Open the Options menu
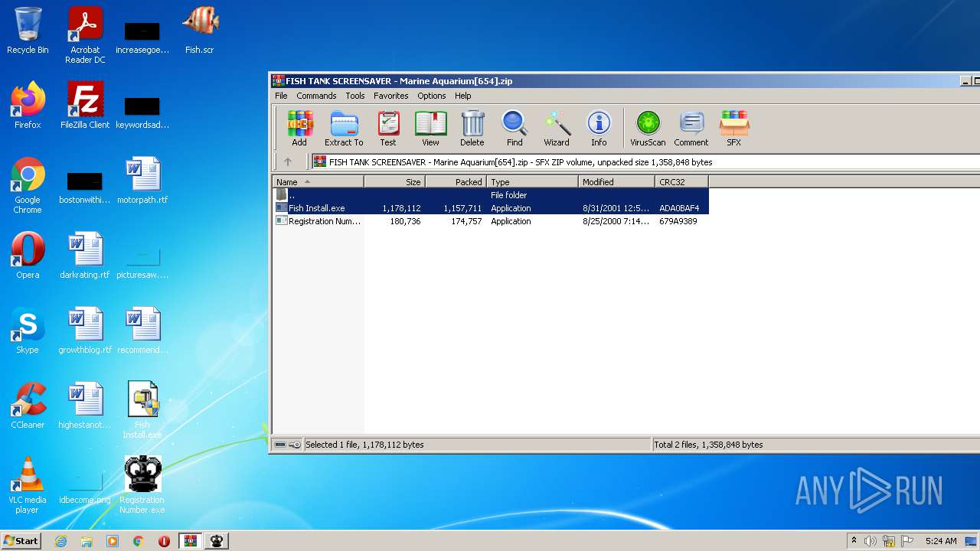The width and height of the screenshot is (980, 551). pos(432,96)
